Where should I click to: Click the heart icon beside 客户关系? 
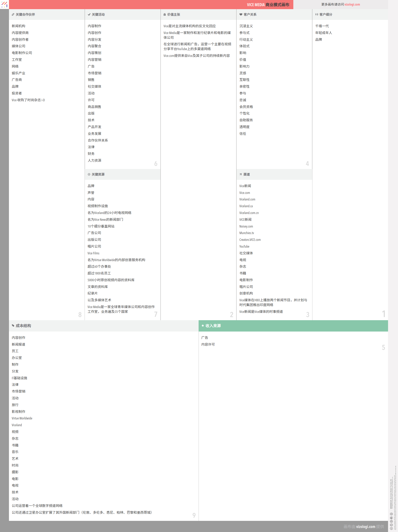241,15
